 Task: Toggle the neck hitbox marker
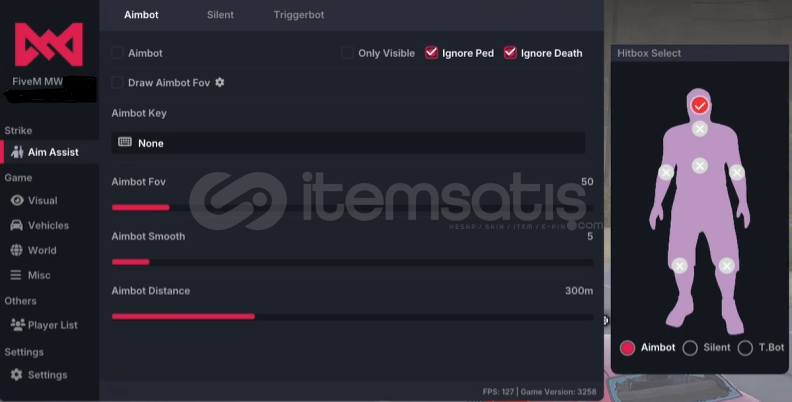(700, 129)
